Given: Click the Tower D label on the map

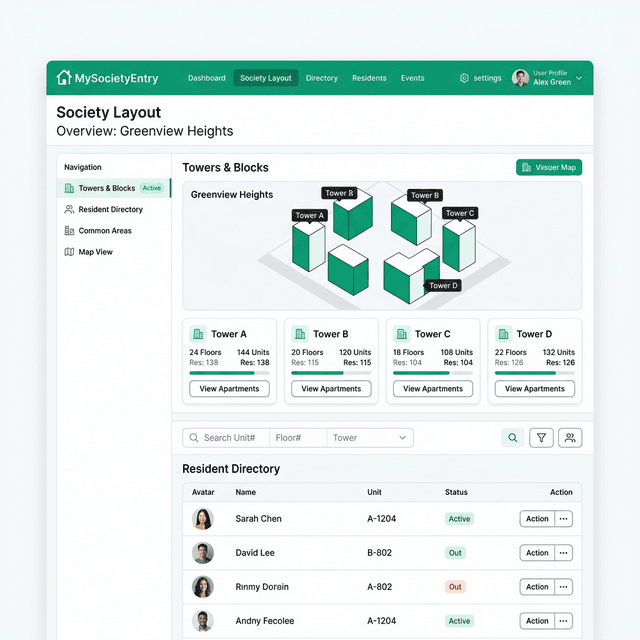Looking at the screenshot, I should click(x=443, y=286).
